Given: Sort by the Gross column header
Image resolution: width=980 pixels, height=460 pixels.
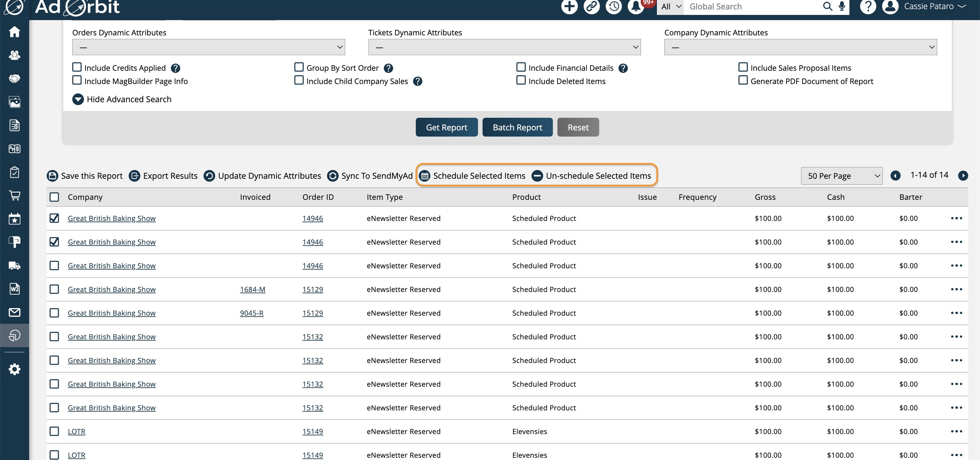Looking at the screenshot, I should 765,197.
